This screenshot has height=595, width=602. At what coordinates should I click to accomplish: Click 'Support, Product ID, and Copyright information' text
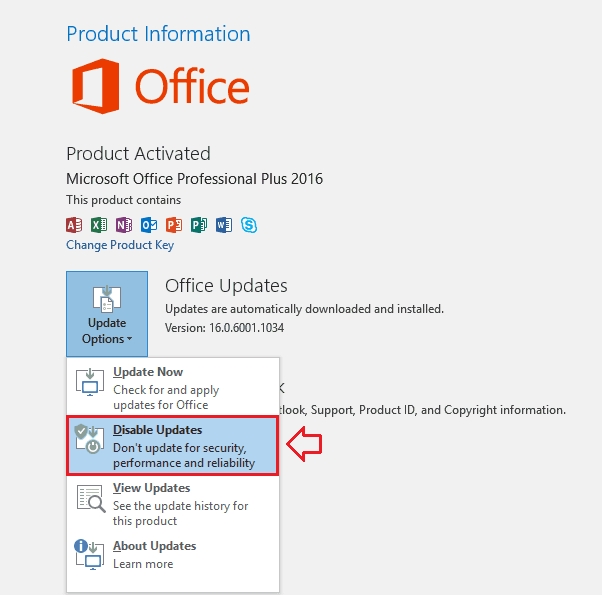point(438,410)
